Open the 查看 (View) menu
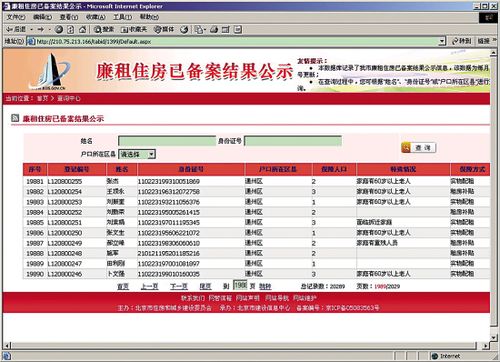Viewport: 500px width, 362px height. [x=69, y=17]
